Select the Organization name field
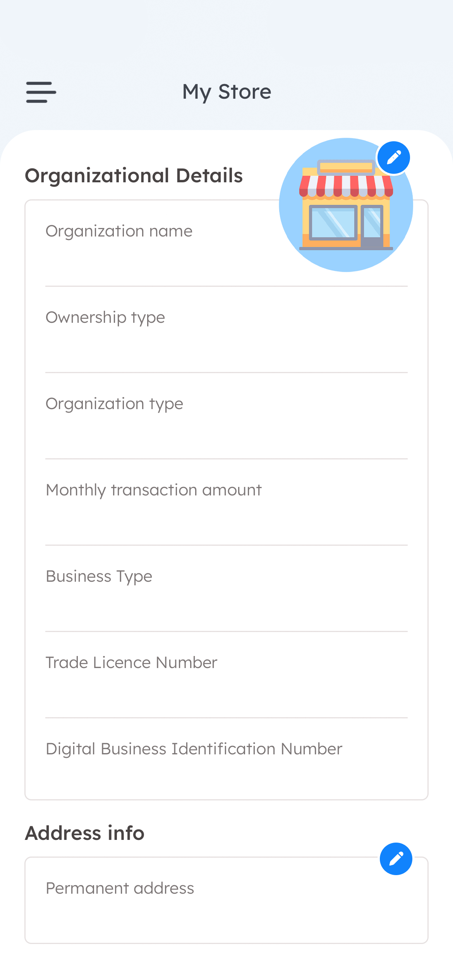 [226, 244]
